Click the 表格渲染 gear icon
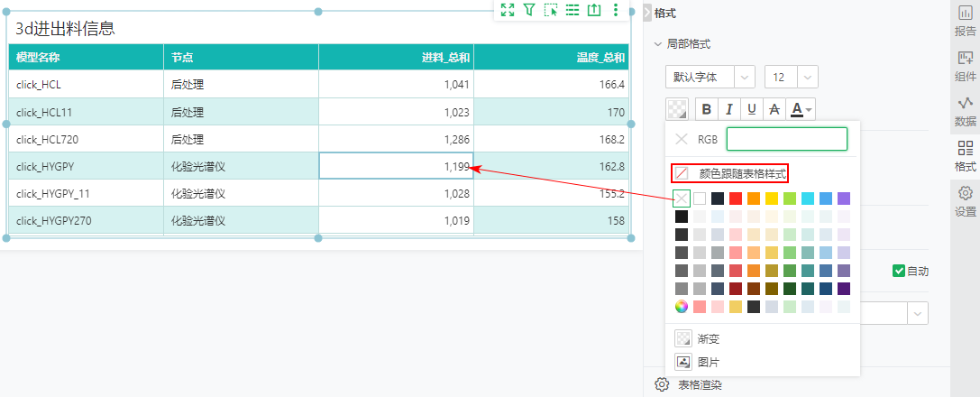 (x=662, y=384)
